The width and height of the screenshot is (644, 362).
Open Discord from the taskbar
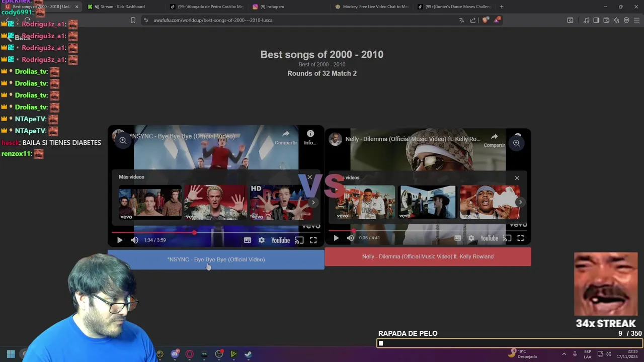pyautogui.click(x=175, y=354)
